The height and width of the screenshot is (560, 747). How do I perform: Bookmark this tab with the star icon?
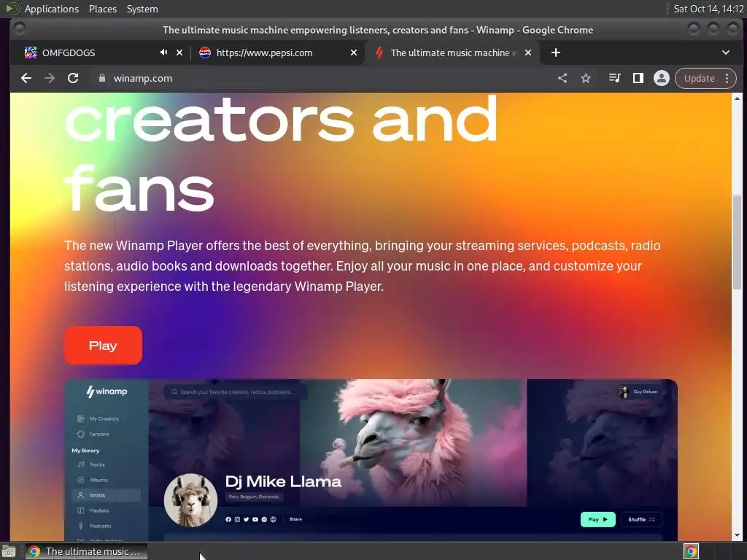click(x=586, y=78)
